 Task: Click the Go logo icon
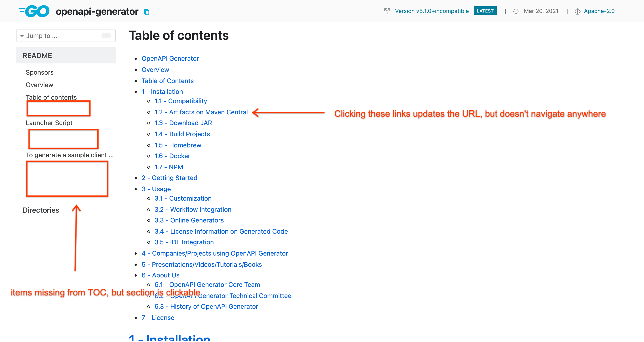point(33,11)
